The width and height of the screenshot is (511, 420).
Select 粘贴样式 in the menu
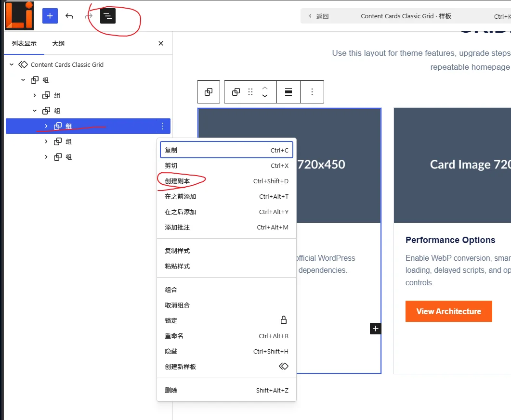(226, 266)
